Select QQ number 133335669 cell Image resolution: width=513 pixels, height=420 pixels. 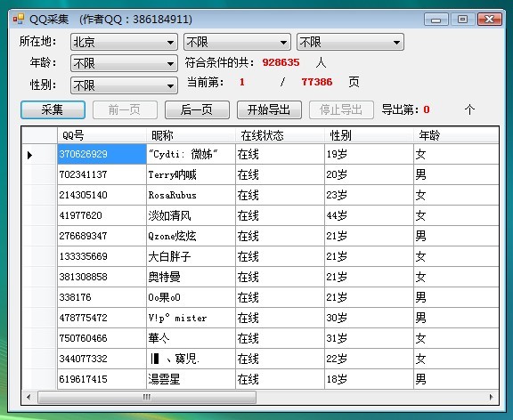(102, 256)
